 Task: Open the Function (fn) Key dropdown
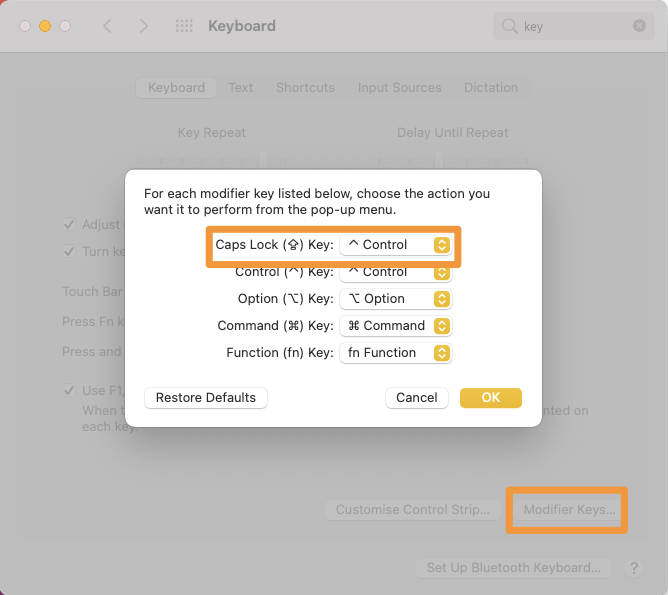coord(396,353)
